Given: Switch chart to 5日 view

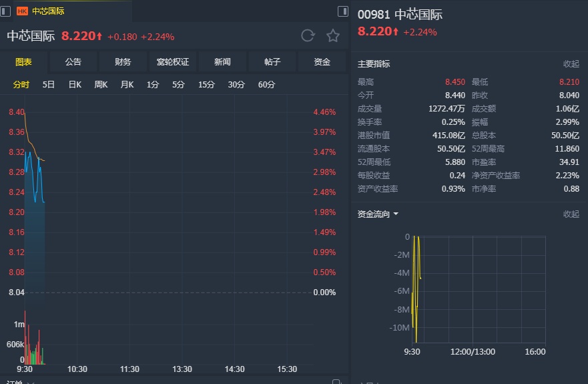Looking at the screenshot, I should pos(49,85).
